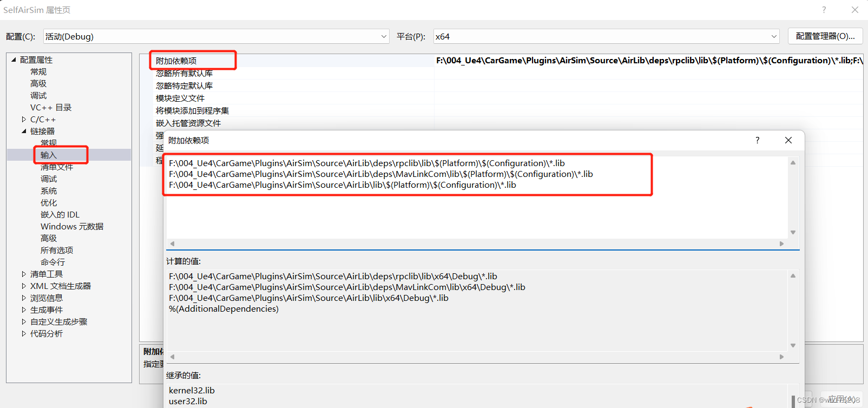Expand the 生成事件 tree node arrow

(24, 310)
